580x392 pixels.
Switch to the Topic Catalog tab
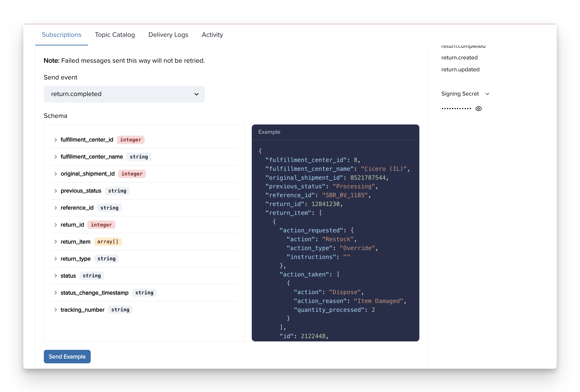click(115, 35)
